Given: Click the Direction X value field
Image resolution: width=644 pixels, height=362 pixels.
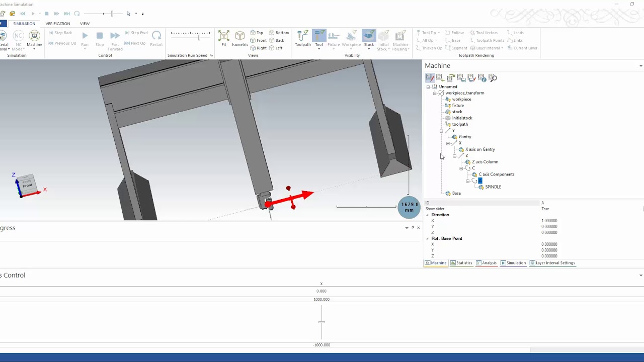Looking at the screenshot, I should click(x=591, y=221).
